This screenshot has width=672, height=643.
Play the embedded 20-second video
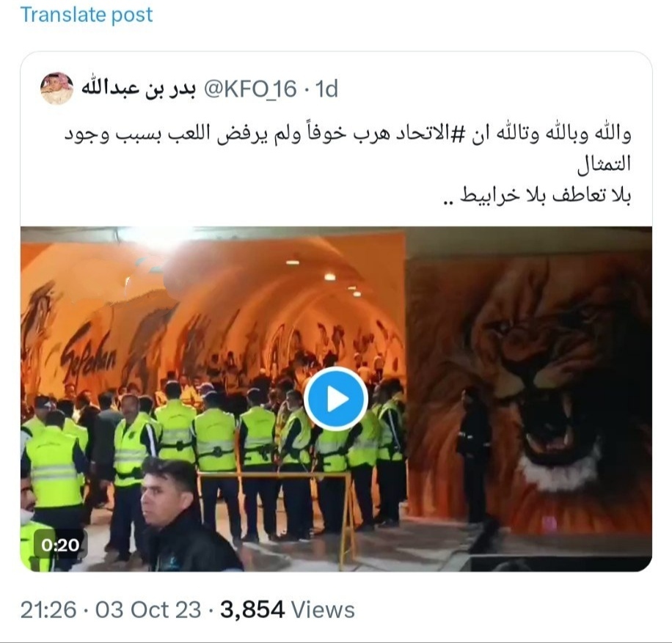(x=335, y=399)
